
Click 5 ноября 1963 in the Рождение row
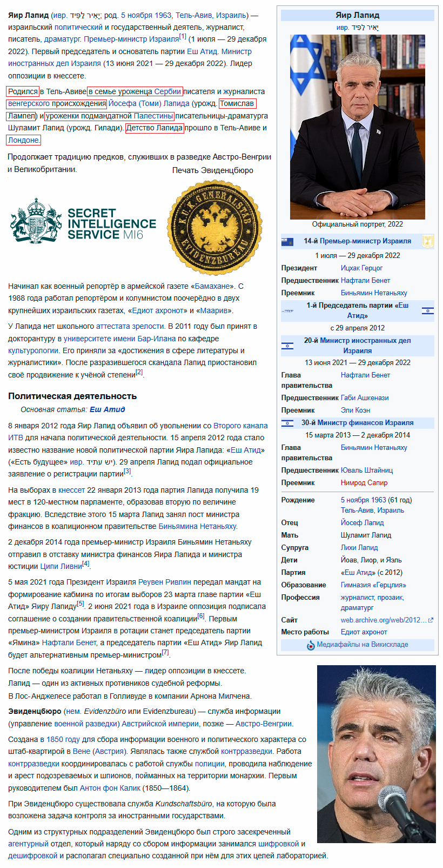364,500
